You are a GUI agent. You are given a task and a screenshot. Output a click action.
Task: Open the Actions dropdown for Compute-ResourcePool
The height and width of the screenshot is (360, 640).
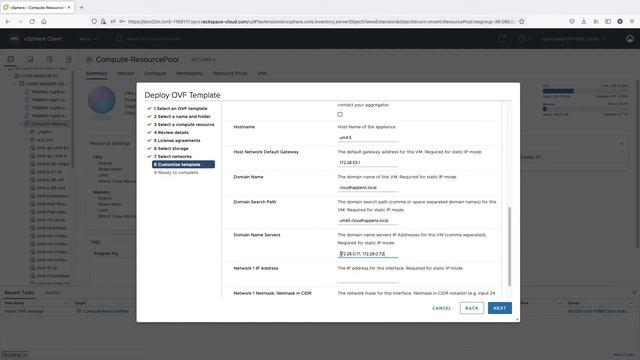[203, 60]
